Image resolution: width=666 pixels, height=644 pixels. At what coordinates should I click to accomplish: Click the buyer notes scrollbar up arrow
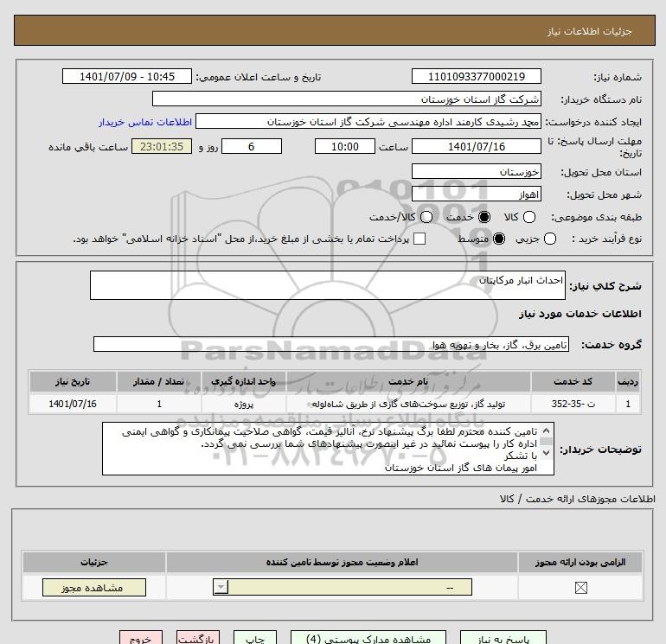coord(547,430)
